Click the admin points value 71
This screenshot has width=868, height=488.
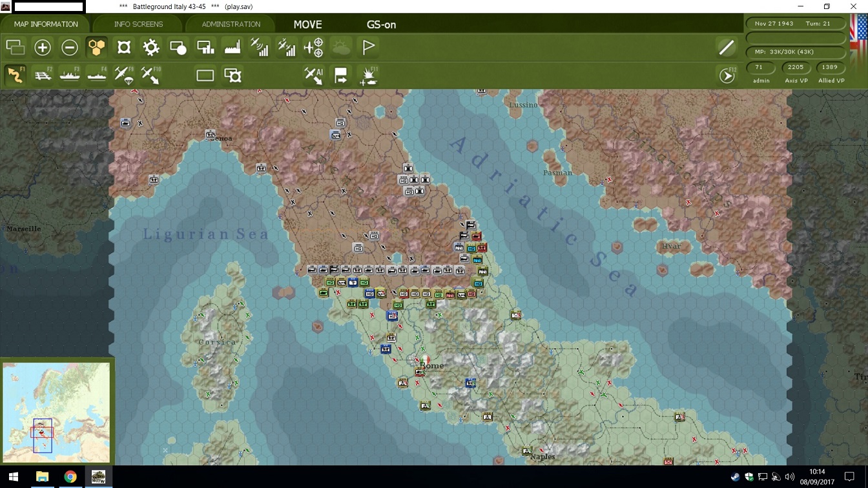759,67
